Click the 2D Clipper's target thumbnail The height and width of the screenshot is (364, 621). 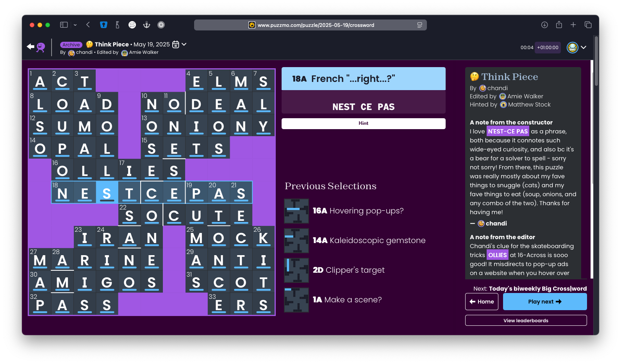(x=296, y=270)
